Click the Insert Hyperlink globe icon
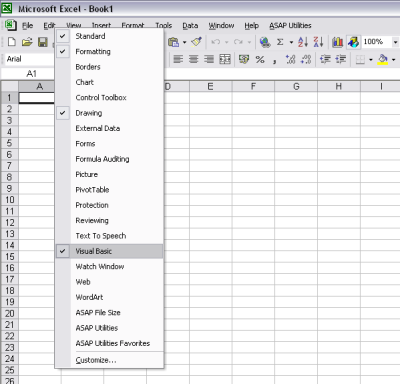400x384 pixels. pyautogui.click(x=265, y=42)
